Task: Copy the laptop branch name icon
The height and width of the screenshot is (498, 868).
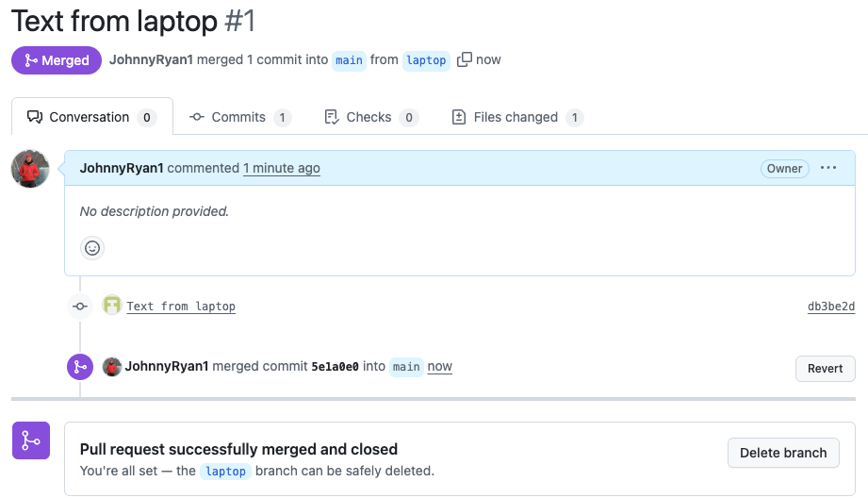Action: pyautogui.click(x=465, y=59)
